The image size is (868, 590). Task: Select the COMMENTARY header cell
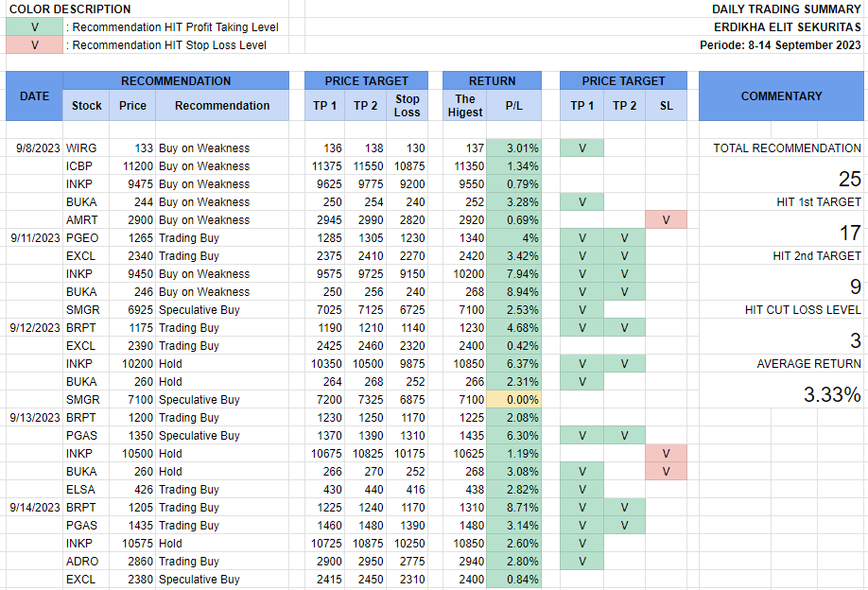point(781,95)
